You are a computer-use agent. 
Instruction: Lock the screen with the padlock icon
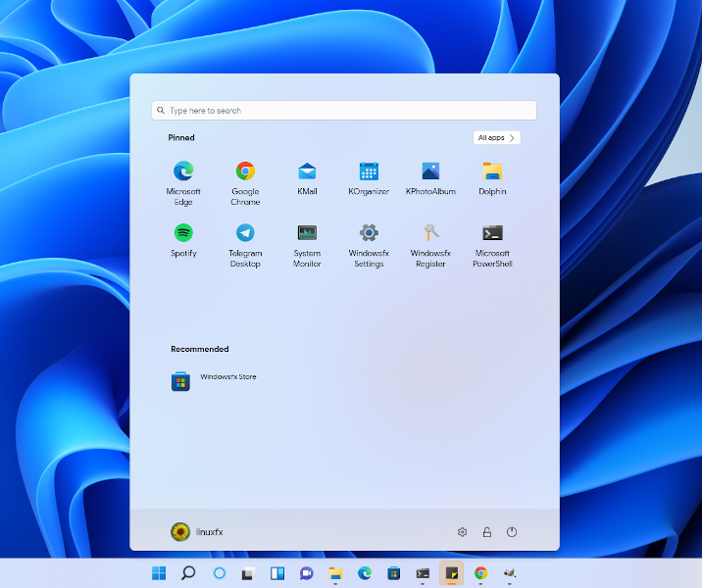(487, 532)
